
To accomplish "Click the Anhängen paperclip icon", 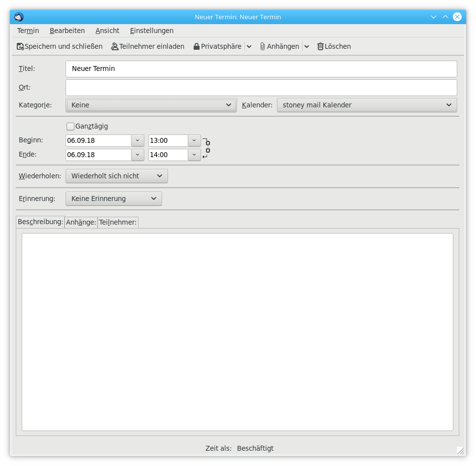I will tap(263, 46).
